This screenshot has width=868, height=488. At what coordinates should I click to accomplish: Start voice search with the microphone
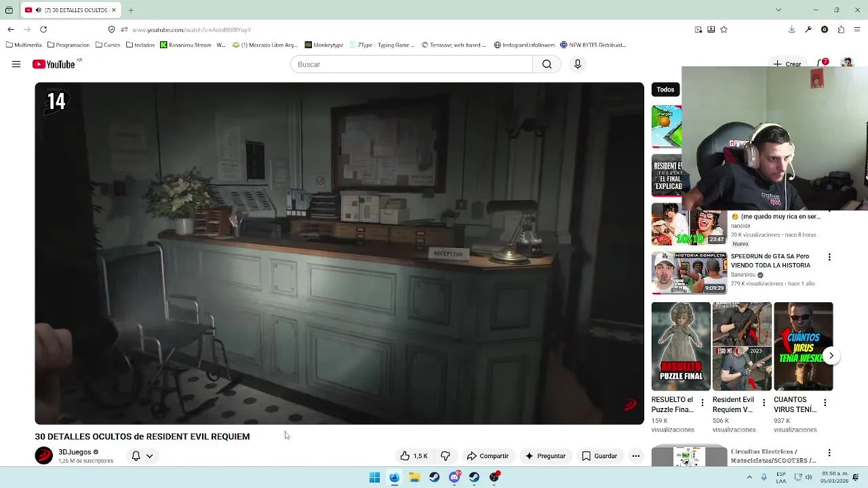pos(578,64)
